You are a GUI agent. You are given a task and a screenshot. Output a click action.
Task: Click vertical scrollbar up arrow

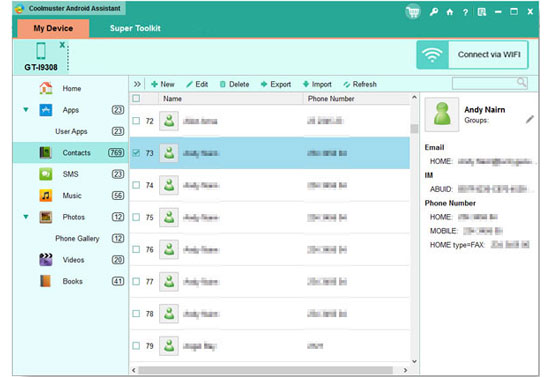[x=414, y=97]
